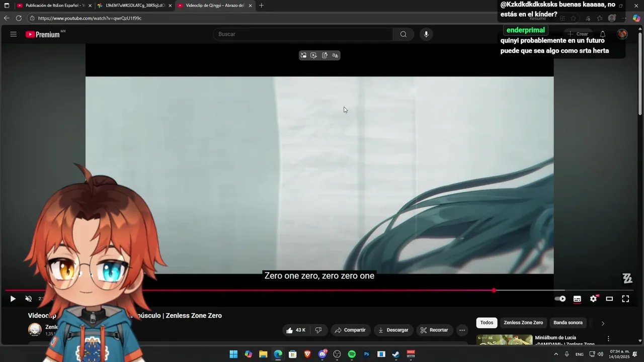Click the Descargar download button
The image size is (644, 362).
393,330
